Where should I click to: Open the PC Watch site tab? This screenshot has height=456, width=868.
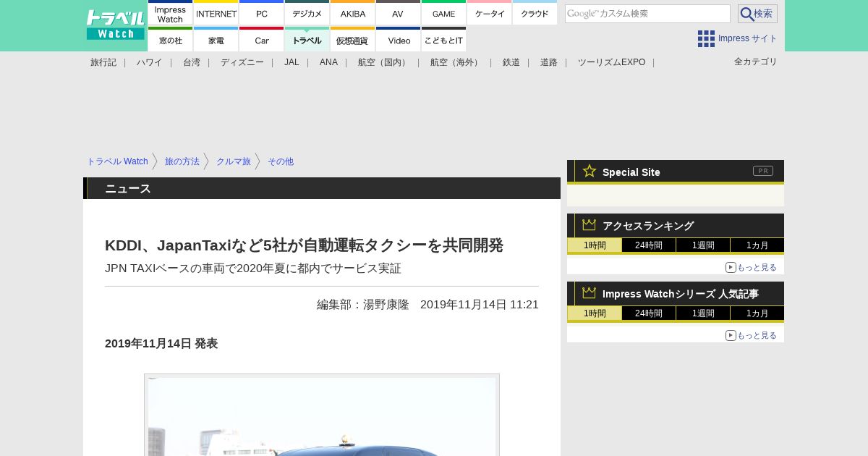[262, 13]
